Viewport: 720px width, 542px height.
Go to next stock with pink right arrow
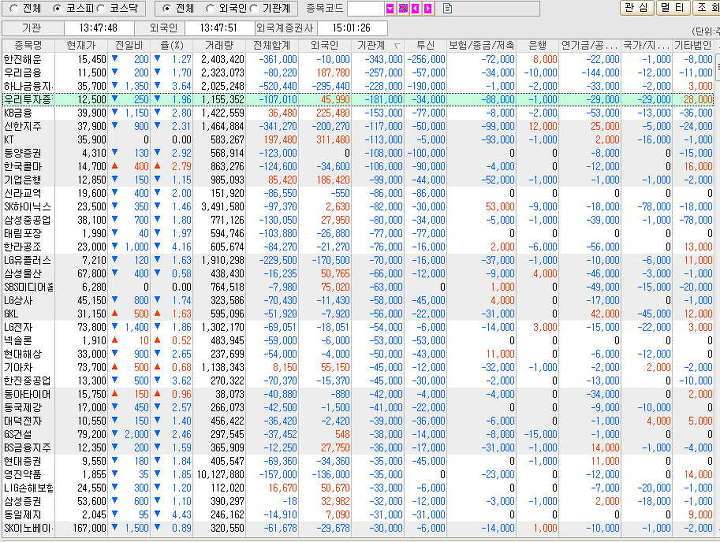[x=428, y=9]
